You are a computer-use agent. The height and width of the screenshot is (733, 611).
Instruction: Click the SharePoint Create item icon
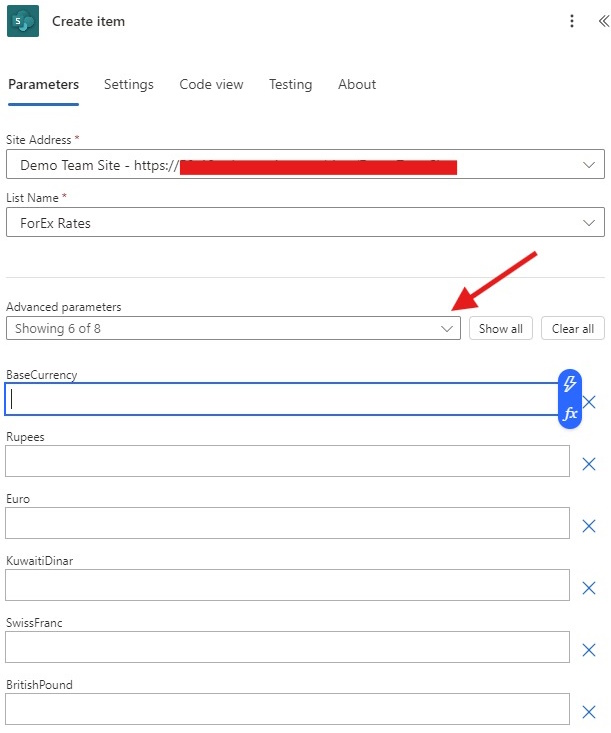click(23, 21)
